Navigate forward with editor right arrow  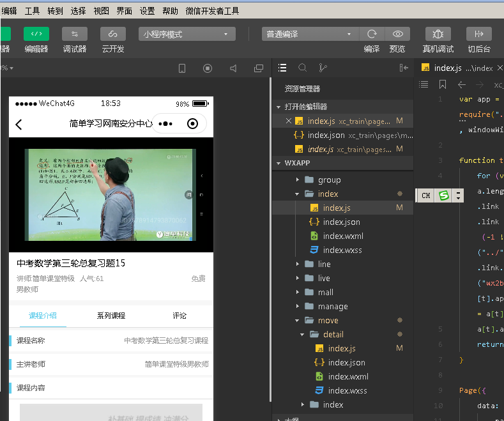tap(480, 85)
